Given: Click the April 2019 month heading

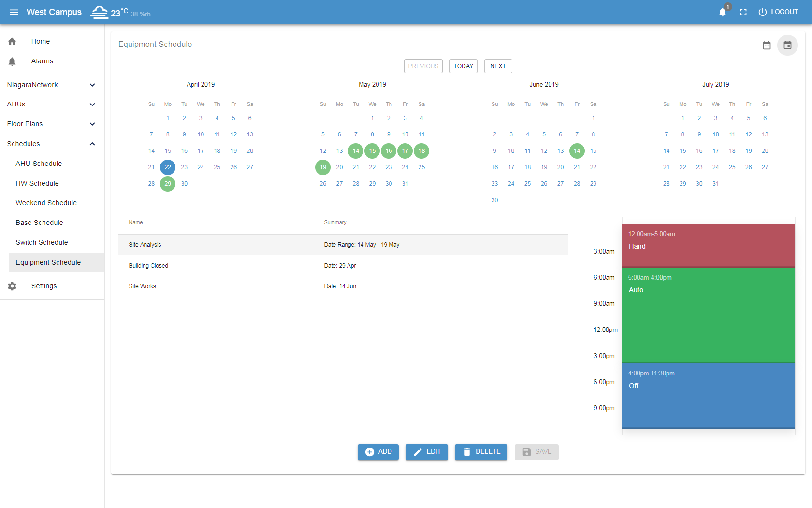Looking at the screenshot, I should click(201, 84).
